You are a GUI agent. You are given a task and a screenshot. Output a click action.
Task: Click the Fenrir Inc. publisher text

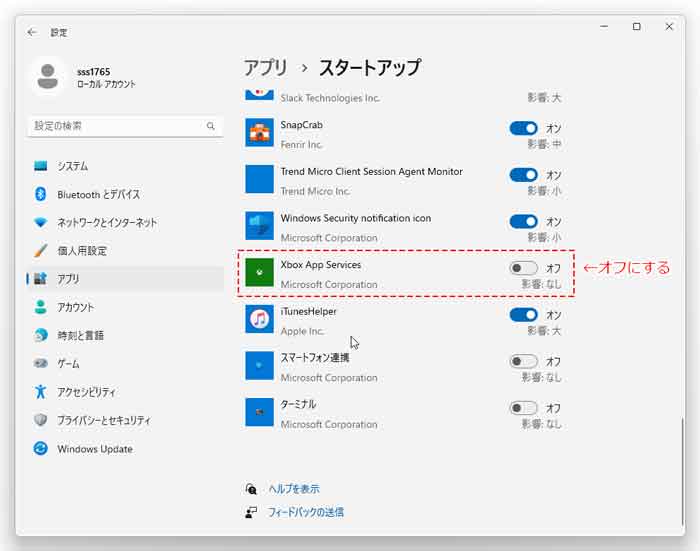[x=301, y=145]
